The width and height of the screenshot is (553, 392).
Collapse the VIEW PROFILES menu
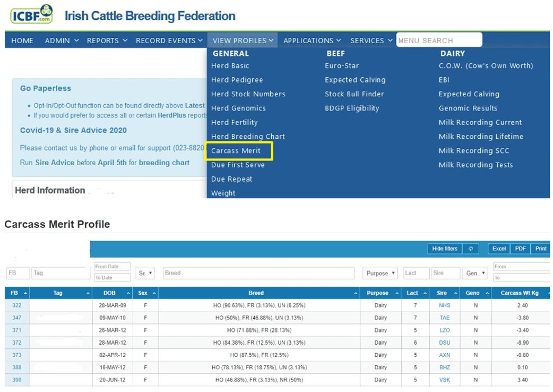tap(243, 41)
